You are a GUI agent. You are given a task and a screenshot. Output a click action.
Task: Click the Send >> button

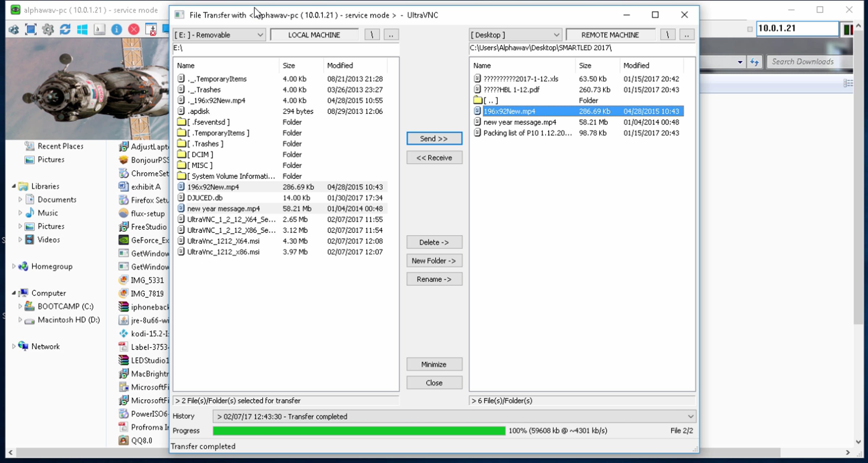[434, 139]
